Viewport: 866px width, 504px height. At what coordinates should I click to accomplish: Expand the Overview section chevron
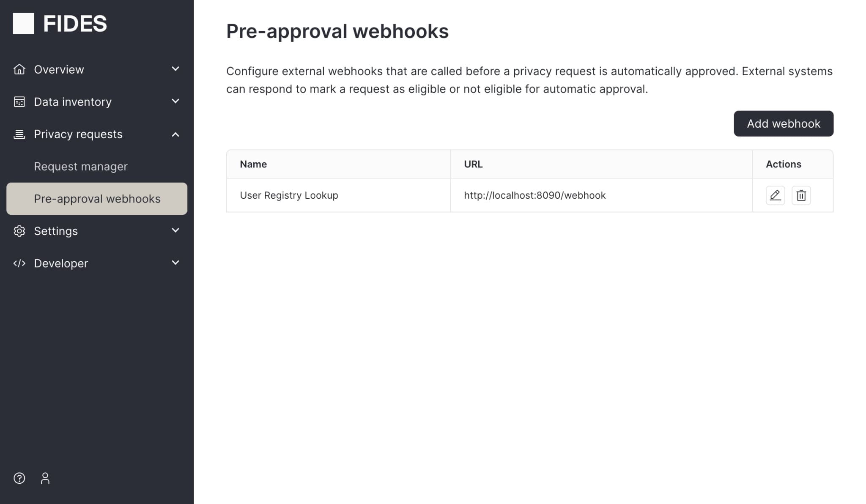[x=175, y=69]
